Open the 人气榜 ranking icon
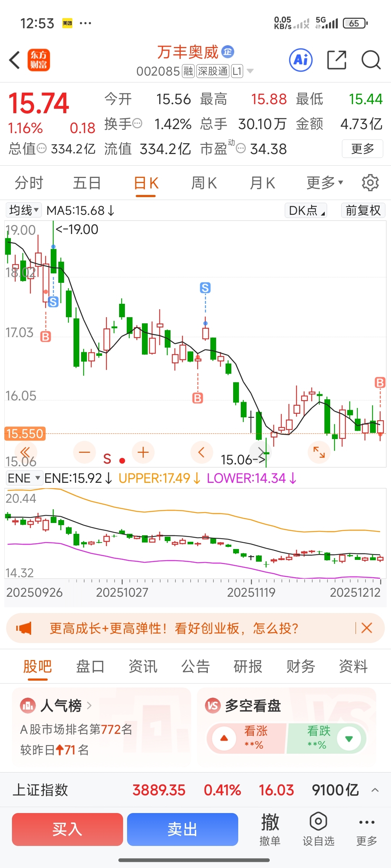The width and height of the screenshot is (391, 868). [28, 706]
